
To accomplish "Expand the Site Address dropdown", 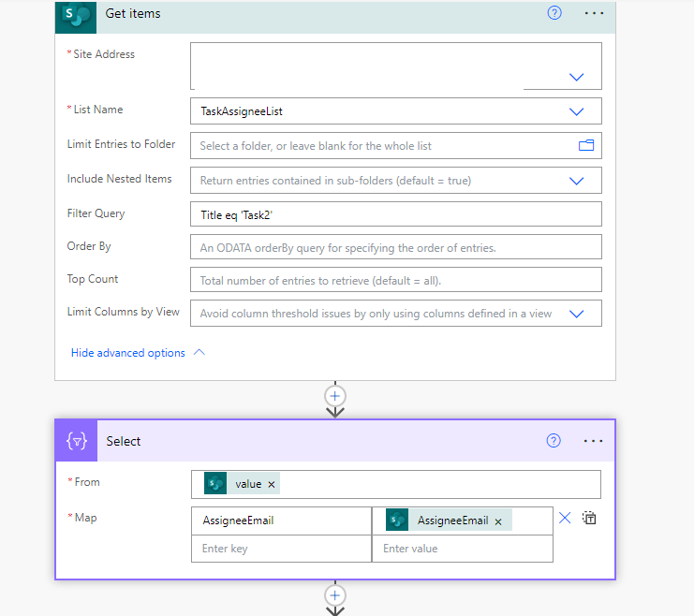I will pos(576,77).
